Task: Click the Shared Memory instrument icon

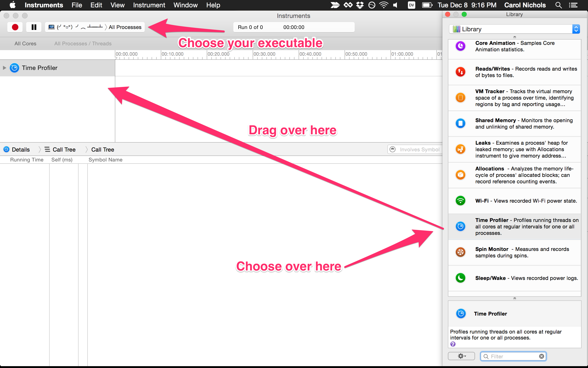Action: (x=460, y=124)
